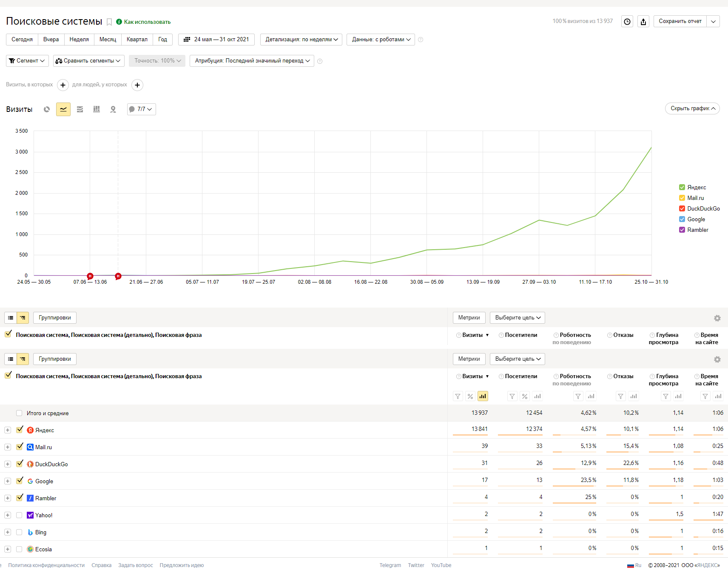Select tree view in lower table
The width and height of the screenshot is (728, 573).
[23, 359]
